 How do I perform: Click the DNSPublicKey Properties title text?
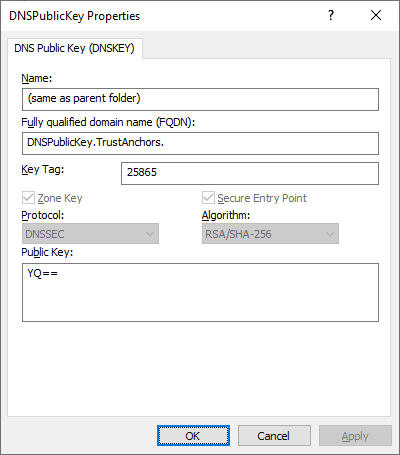pyautogui.click(x=75, y=16)
